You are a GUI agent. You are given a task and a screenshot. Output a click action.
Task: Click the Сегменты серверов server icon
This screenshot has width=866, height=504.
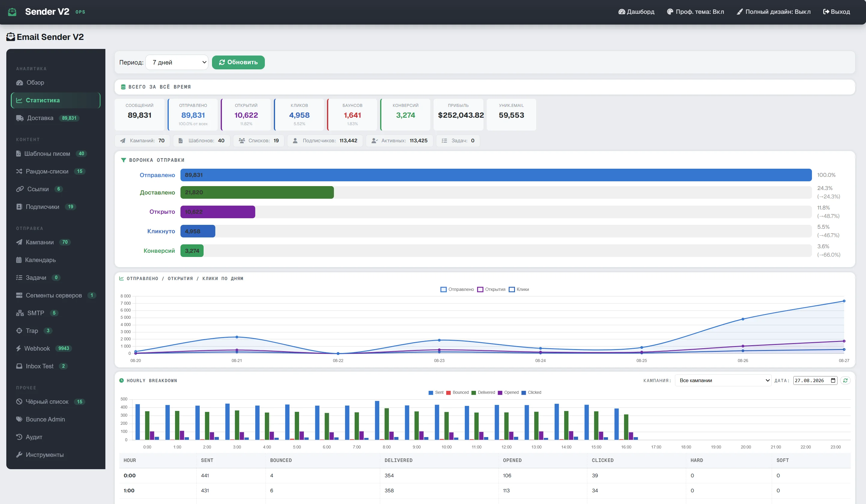pos(19,295)
